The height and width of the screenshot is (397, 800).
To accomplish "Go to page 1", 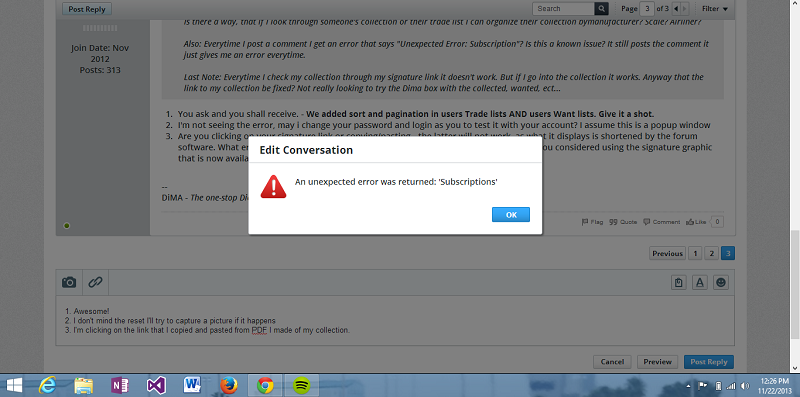I will click(695, 253).
